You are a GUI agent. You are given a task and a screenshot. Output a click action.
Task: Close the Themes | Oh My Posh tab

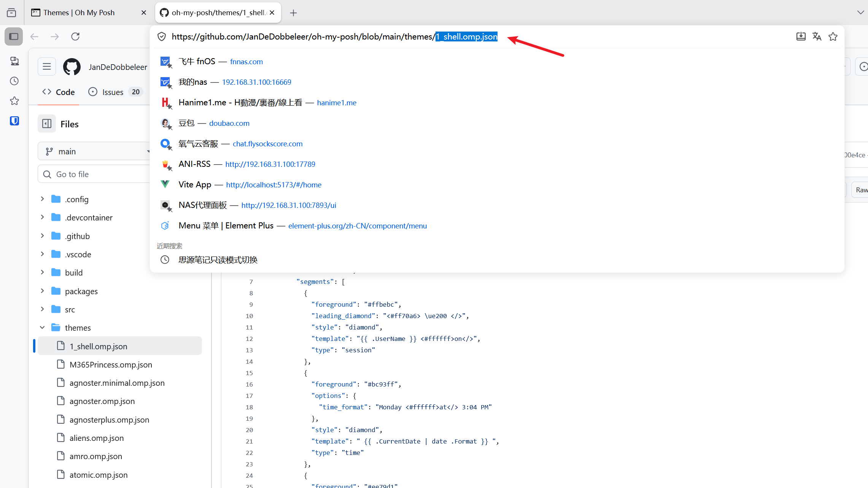pos(144,13)
